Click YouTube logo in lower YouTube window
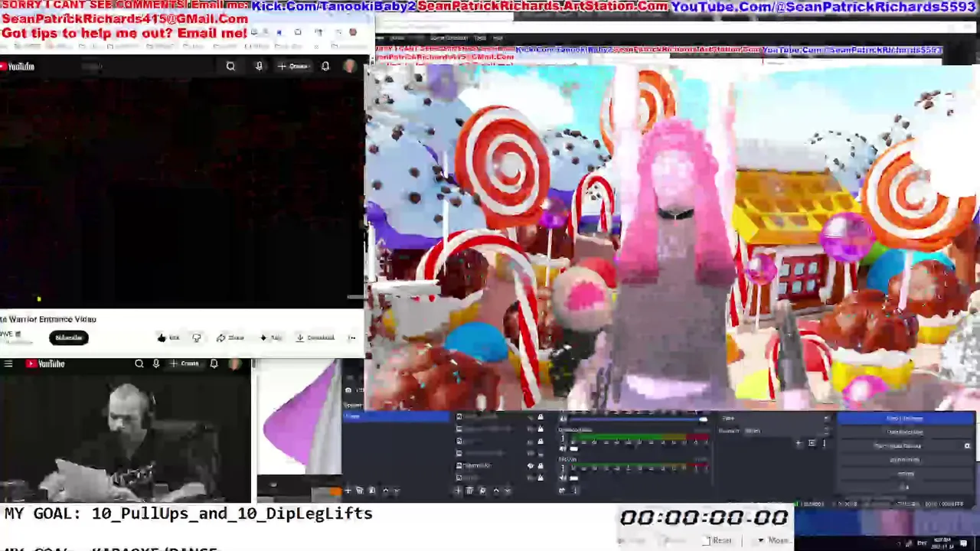Viewport: 980px width, 551px height. click(x=44, y=364)
